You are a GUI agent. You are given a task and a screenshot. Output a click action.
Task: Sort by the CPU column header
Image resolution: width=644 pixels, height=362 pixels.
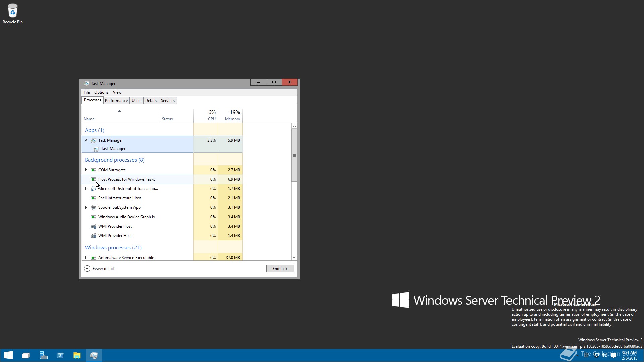tap(206, 116)
